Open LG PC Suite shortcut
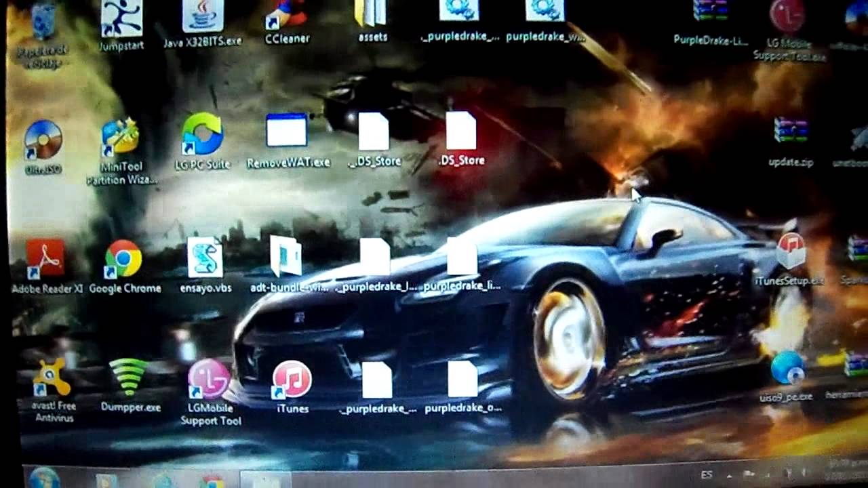This screenshot has height=488, width=868. click(203, 142)
